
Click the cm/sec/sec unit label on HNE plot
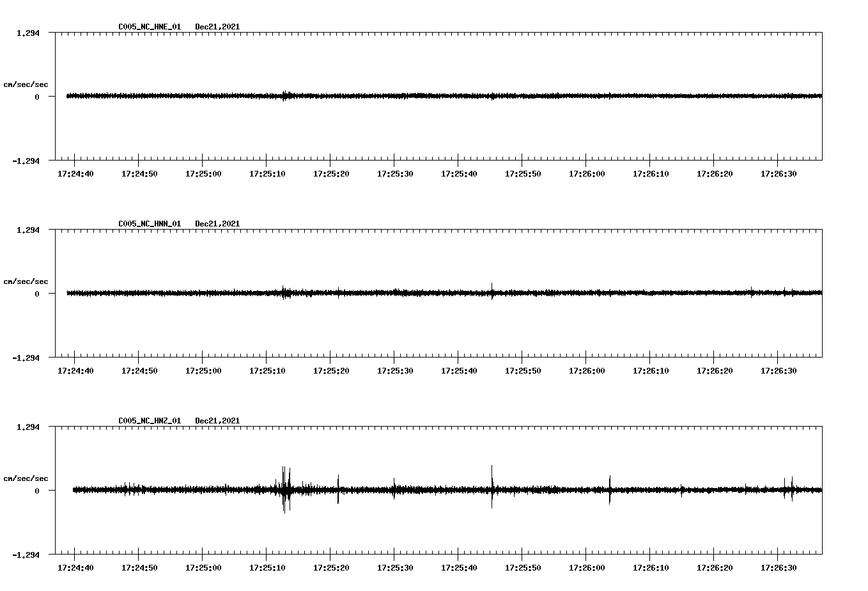26,85
